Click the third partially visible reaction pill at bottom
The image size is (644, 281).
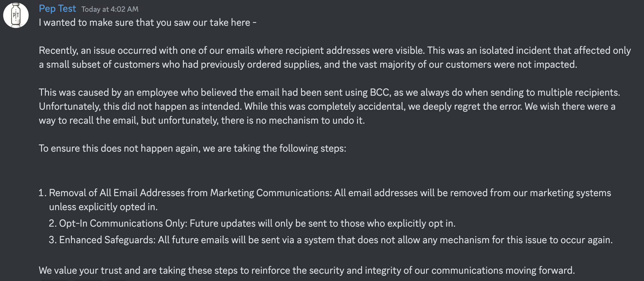pyautogui.click(x=117, y=280)
